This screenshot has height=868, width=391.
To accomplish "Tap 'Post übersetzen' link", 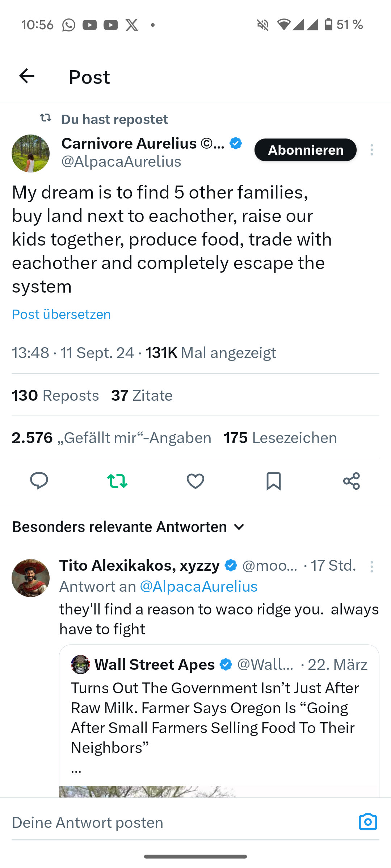I will 62,314.
